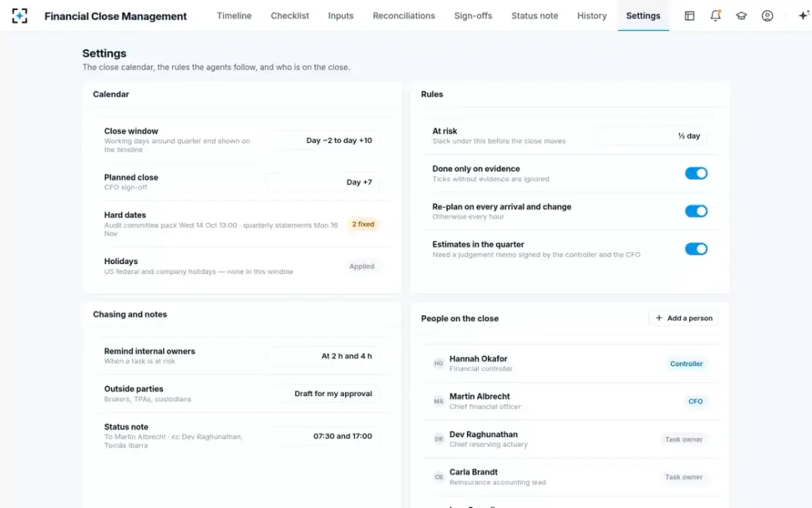This screenshot has height=508, width=812.
Task: Click Dev Raghunathan's DR avatar
Action: tap(438, 440)
